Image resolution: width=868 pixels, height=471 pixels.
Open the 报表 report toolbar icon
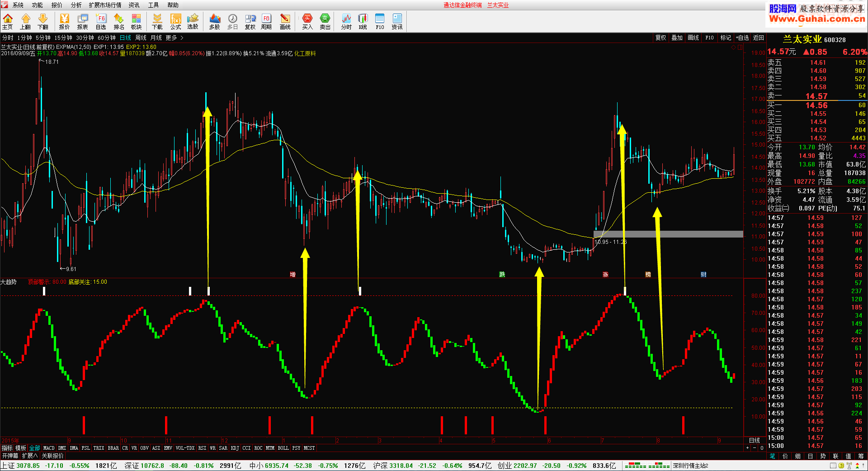[x=83, y=21]
